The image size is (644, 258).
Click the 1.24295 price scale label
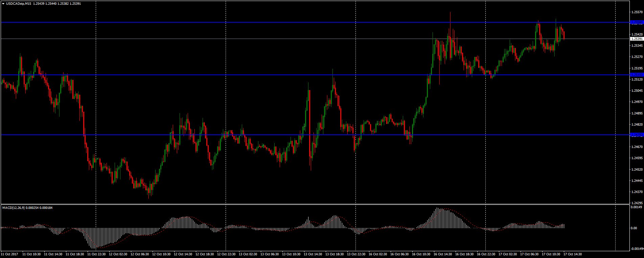(637, 203)
